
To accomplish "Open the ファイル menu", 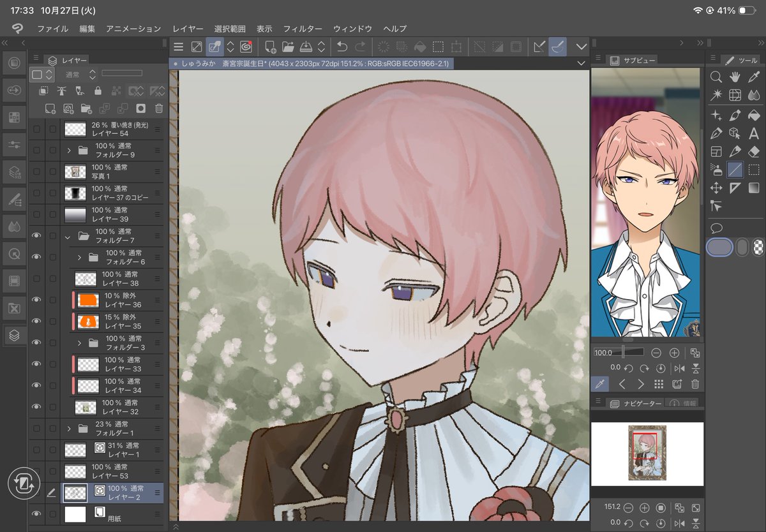I will tap(52, 29).
